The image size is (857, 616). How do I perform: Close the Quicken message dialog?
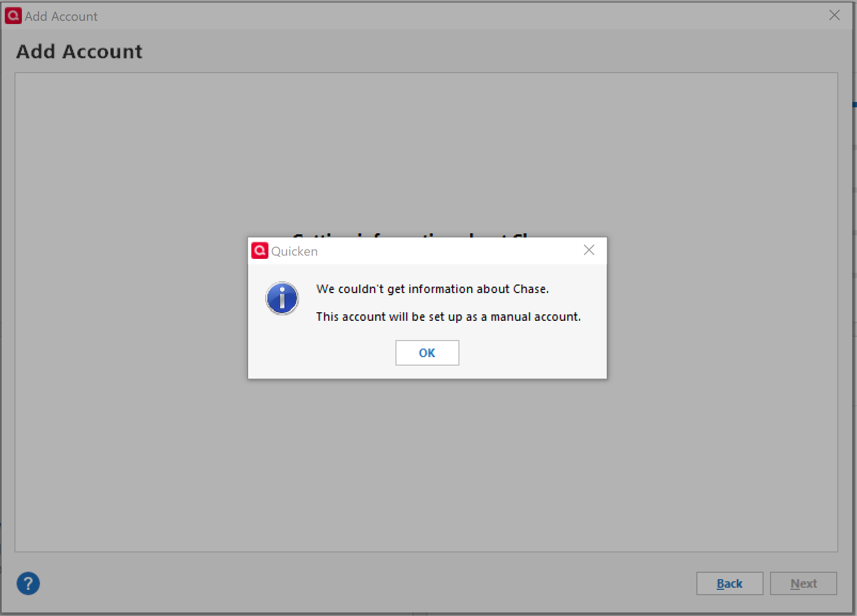click(x=589, y=250)
